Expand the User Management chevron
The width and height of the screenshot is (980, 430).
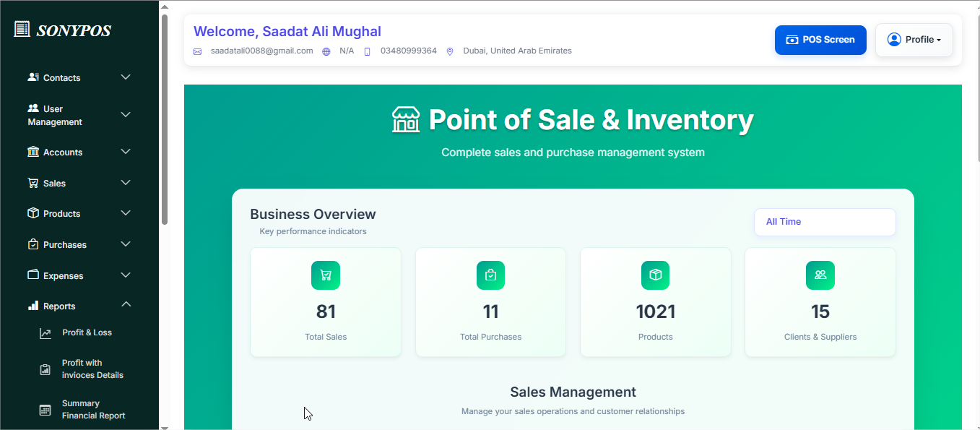coord(126,115)
